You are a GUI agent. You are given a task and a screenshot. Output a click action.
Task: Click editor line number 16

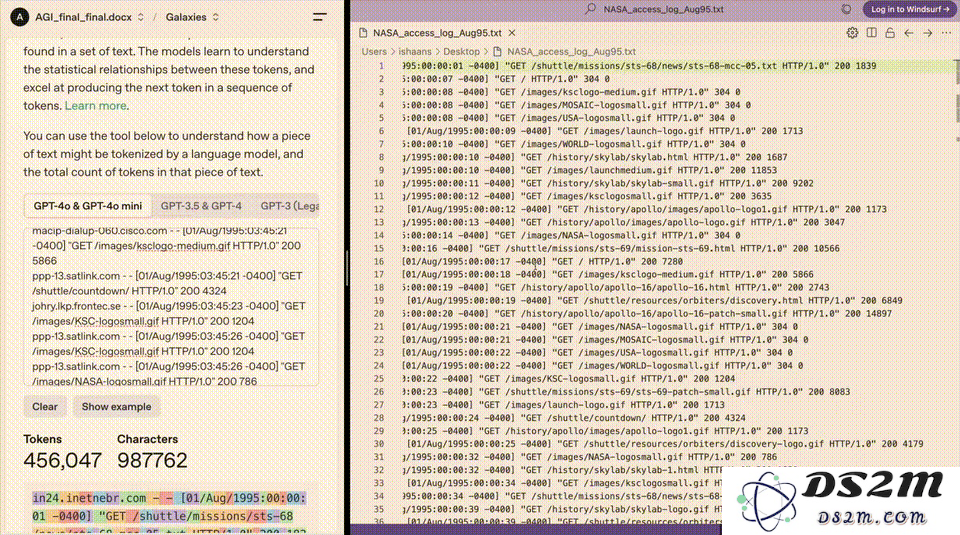[x=379, y=261]
